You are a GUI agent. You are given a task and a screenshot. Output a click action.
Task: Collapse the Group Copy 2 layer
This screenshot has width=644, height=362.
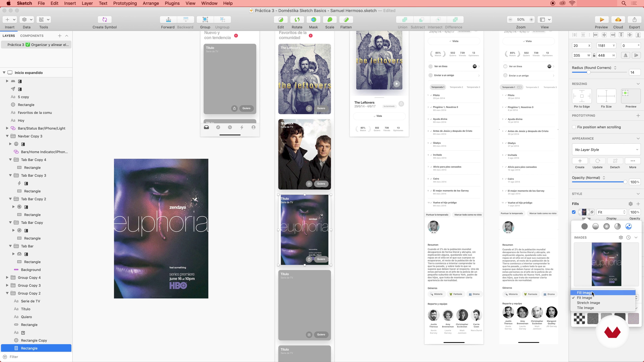pos(7,293)
